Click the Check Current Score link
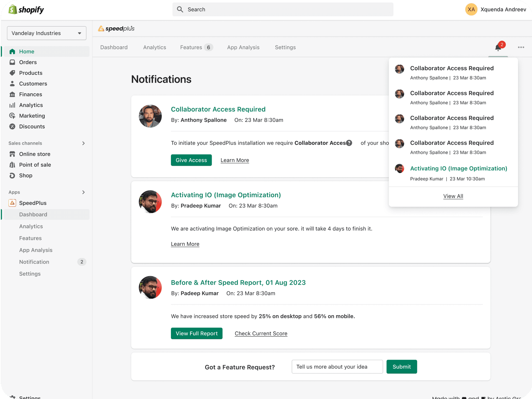532x399 pixels. (x=261, y=334)
